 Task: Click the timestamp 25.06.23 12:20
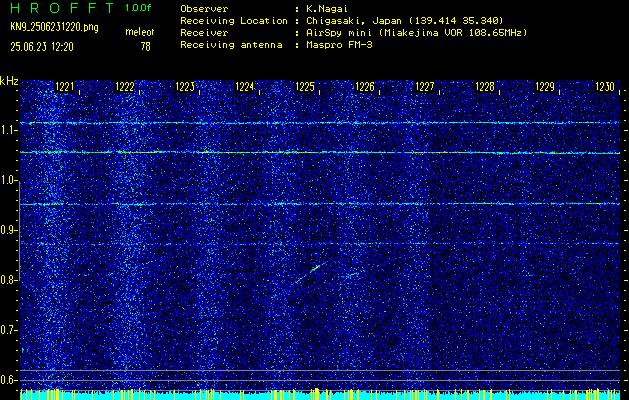tap(42, 47)
